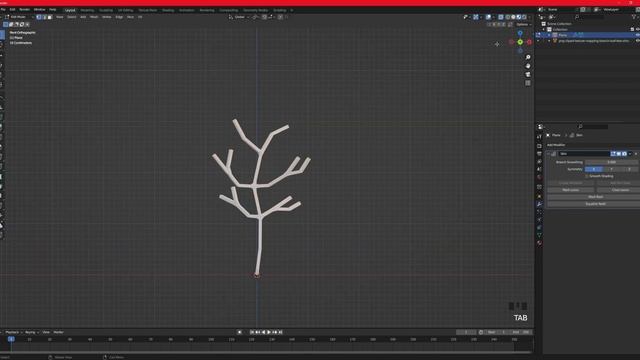Screen dimensions: 640x360
Task: Toggle Symmetry Z on Skin modifier
Action: [629, 169]
